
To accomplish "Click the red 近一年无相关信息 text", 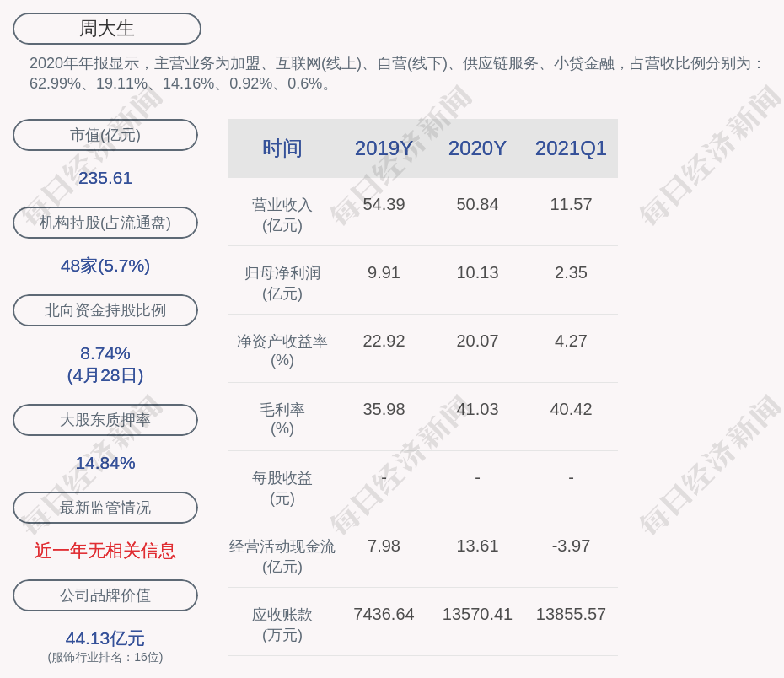I will (105, 551).
